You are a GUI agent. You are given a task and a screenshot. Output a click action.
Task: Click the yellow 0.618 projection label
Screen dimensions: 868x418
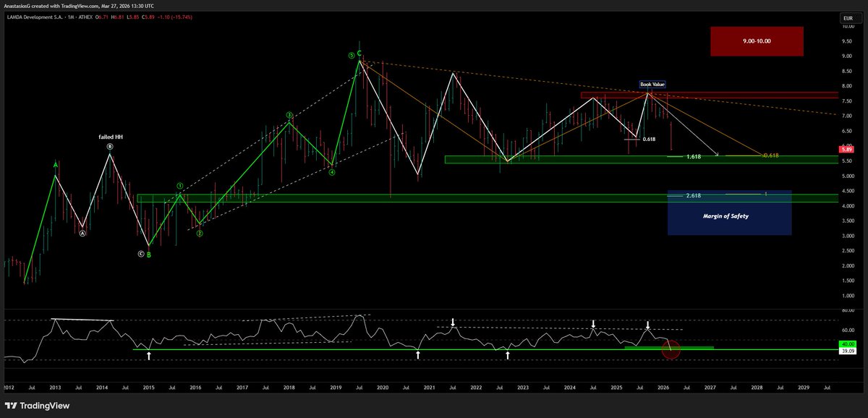point(771,155)
